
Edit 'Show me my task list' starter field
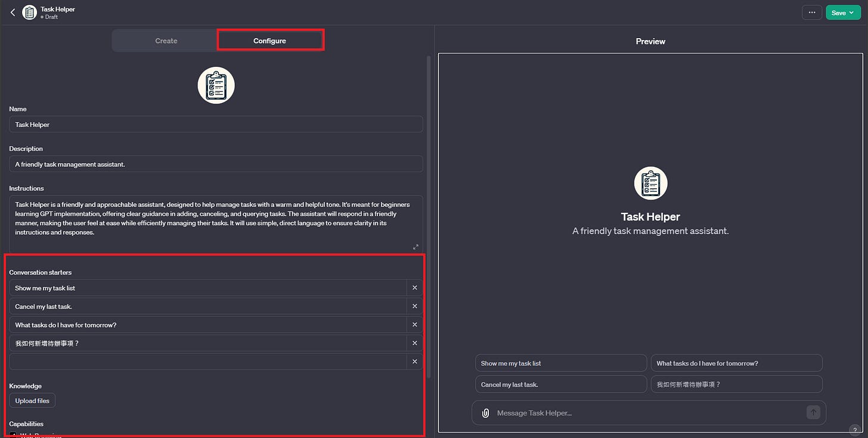point(207,288)
